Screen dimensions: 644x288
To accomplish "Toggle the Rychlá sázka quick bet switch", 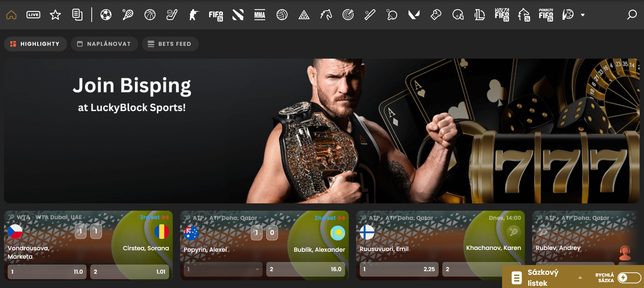I will [x=629, y=278].
